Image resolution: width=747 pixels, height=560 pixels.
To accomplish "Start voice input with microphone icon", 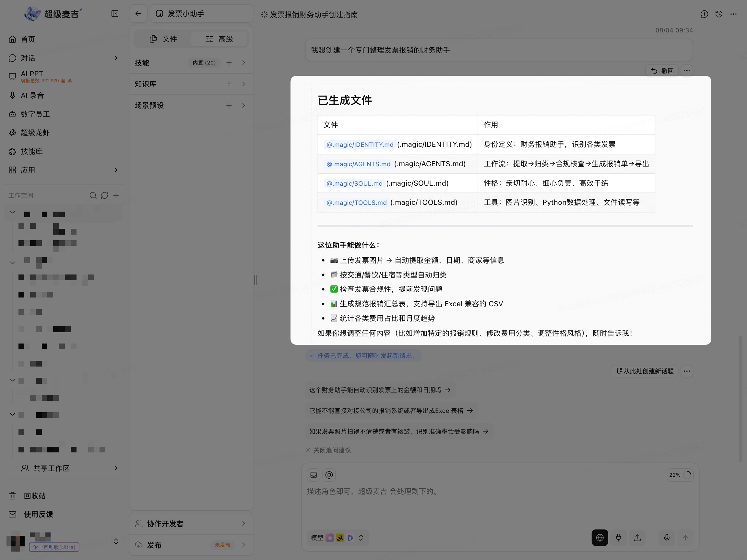I will coord(667,537).
